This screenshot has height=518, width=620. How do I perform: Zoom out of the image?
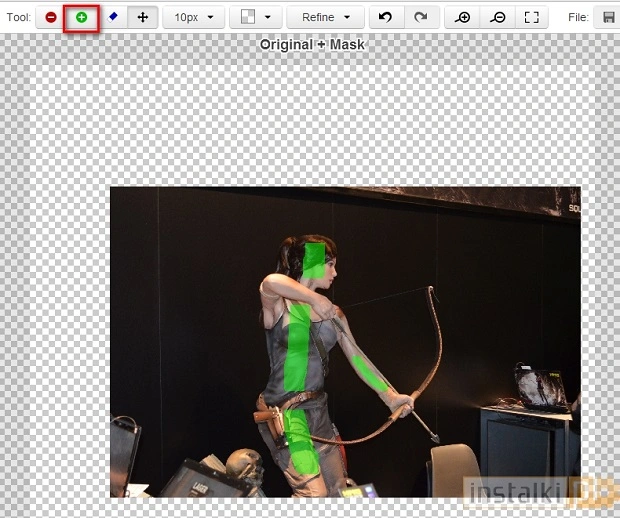[497, 17]
